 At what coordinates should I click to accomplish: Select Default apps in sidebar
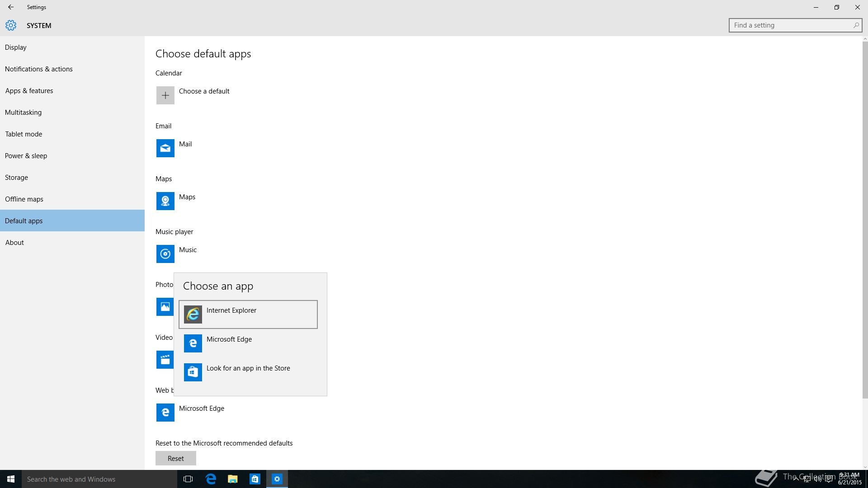pyautogui.click(x=72, y=221)
